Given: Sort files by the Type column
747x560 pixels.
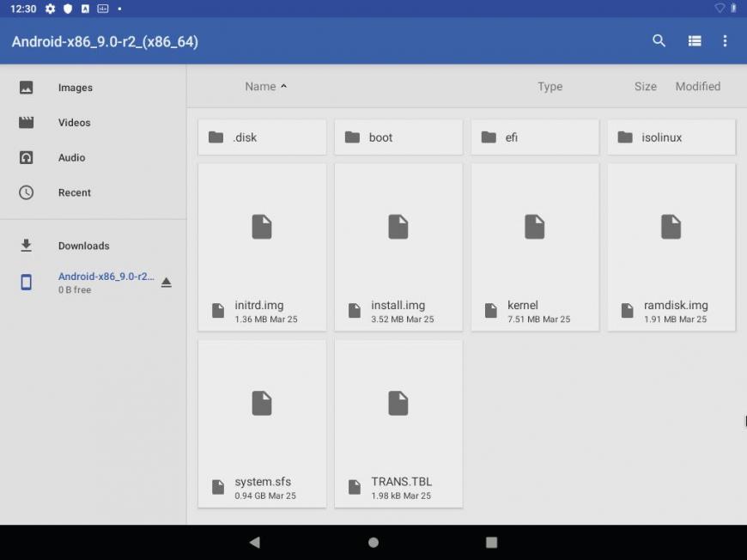Looking at the screenshot, I should (x=550, y=86).
